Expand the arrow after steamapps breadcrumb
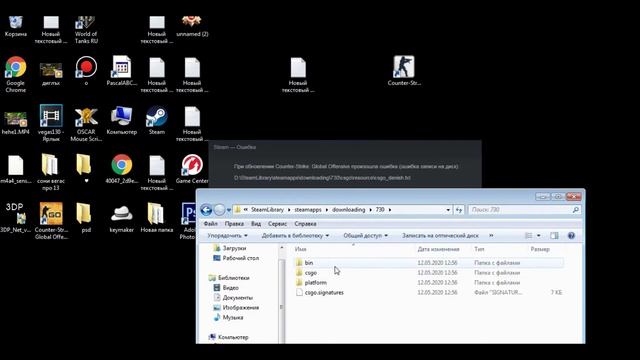 327,210
